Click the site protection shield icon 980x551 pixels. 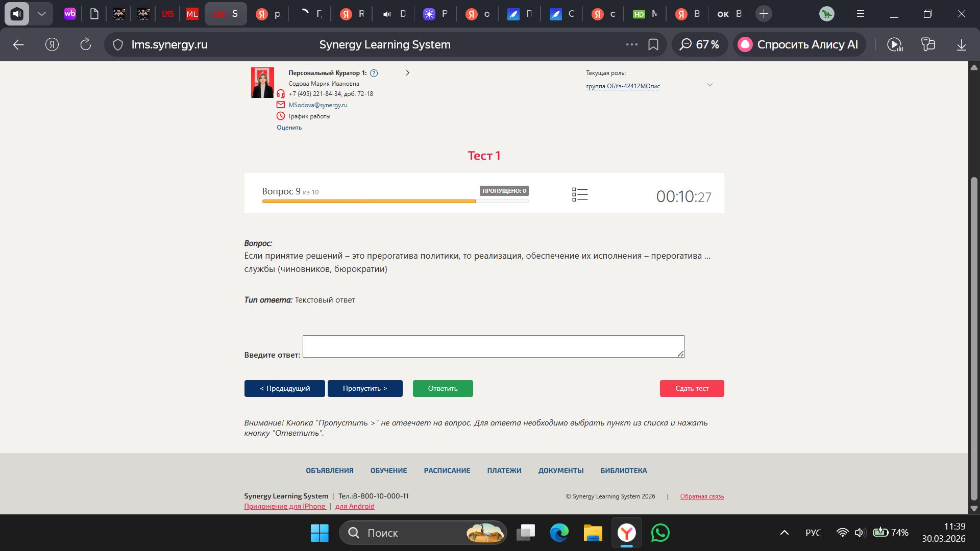click(118, 45)
